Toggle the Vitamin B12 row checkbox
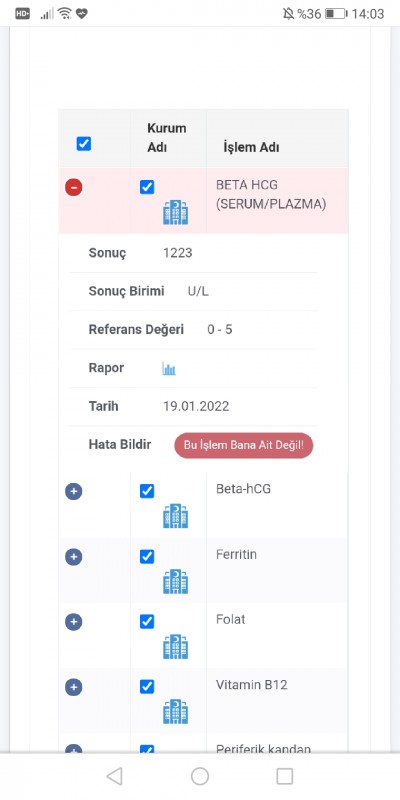This screenshot has height=800, width=400. [x=147, y=687]
